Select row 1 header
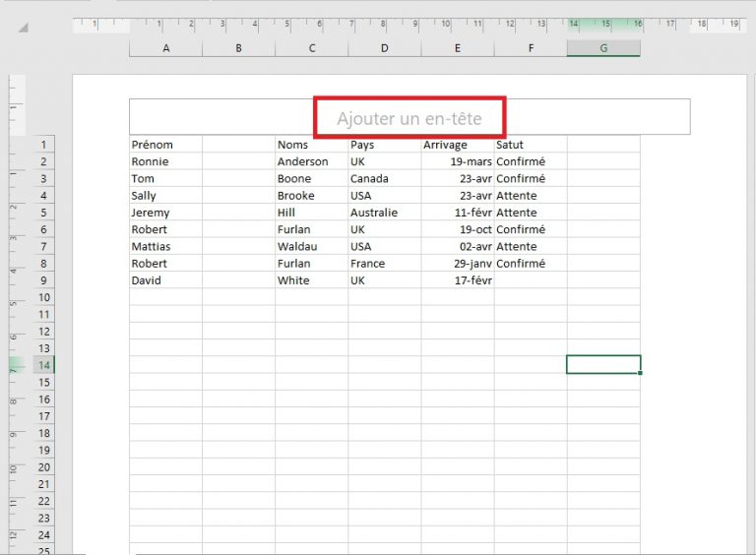The image size is (756, 555). 44,145
